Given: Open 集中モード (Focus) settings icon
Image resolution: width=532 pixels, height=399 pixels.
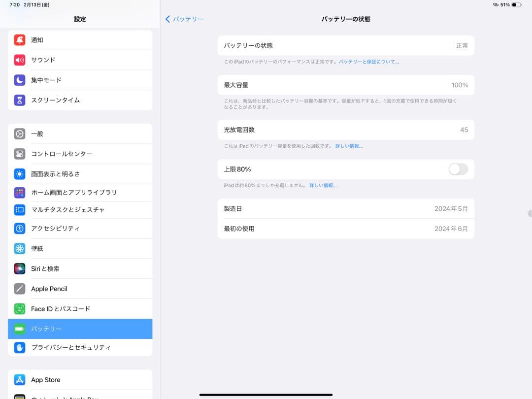Looking at the screenshot, I should [20, 80].
